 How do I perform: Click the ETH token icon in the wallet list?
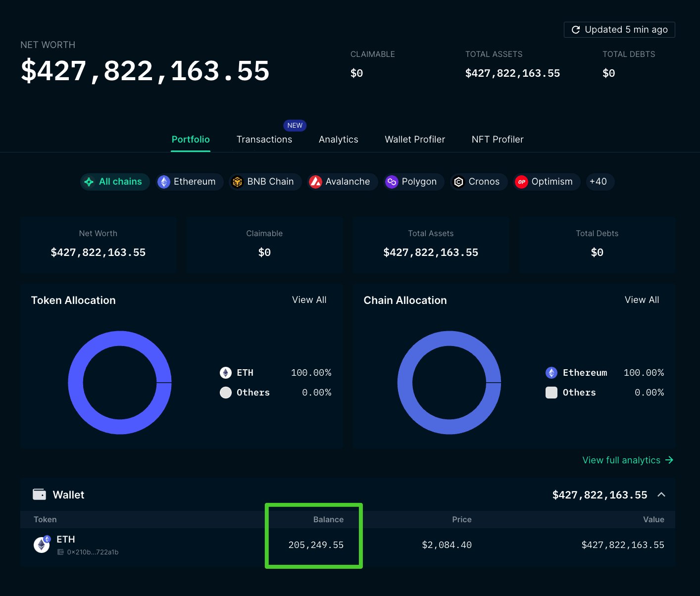41,545
